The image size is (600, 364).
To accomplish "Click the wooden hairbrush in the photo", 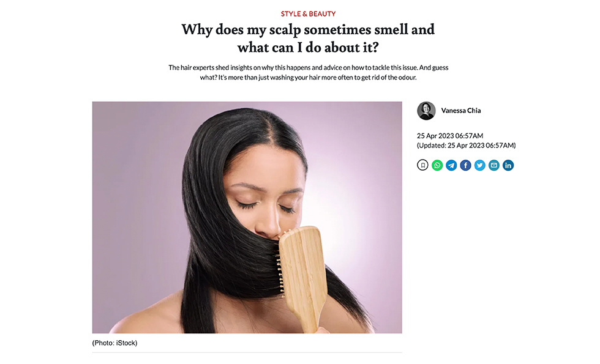I will tap(302, 277).
